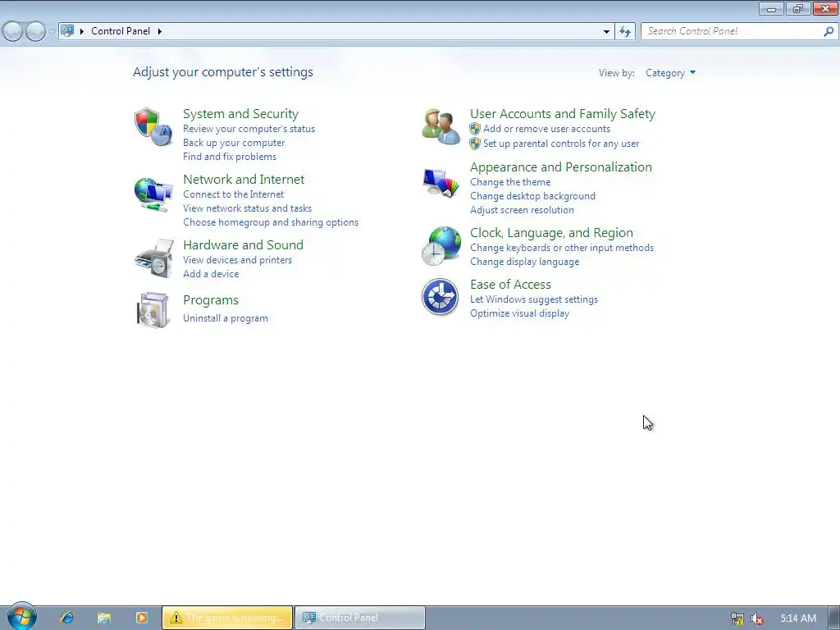Viewport: 840px width, 630px height.
Task: Open Network and Internet heading
Action: click(244, 179)
